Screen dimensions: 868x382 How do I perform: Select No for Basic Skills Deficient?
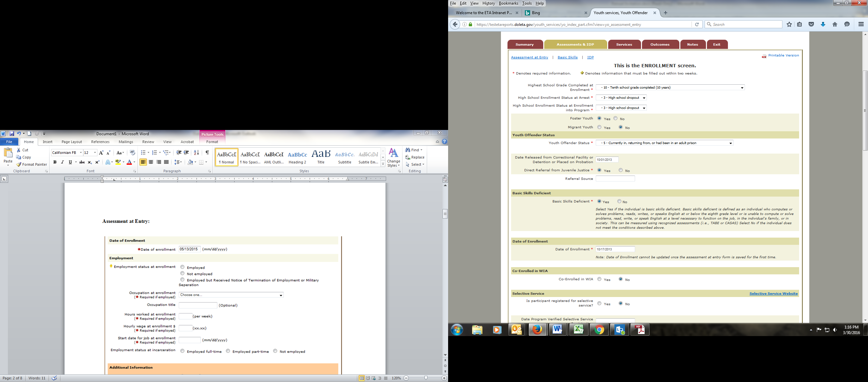619,201
